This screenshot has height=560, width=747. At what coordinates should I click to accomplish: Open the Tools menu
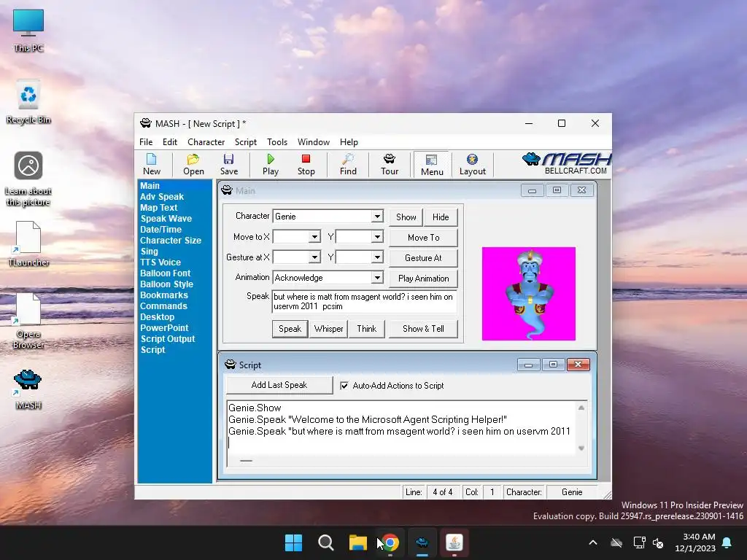pos(276,142)
